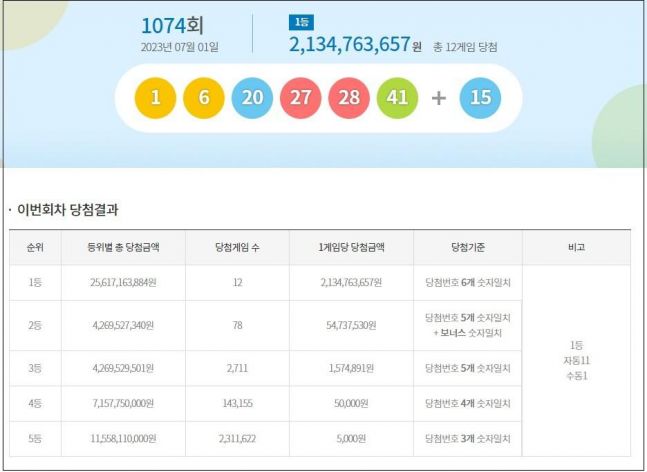Click the 2,134,763,657원 prize amount
Image resolution: width=647 pixels, height=472 pixels.
(349, 45)
